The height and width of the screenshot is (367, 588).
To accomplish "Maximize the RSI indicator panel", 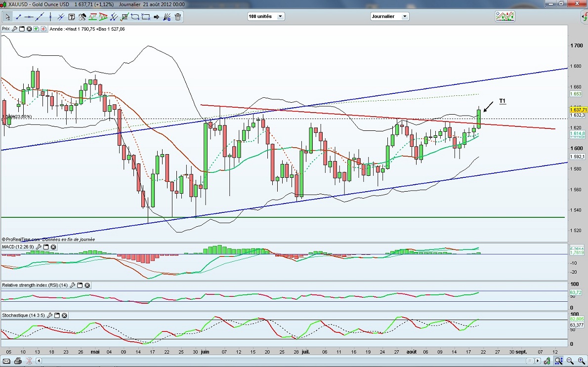I will coord(80,285).
